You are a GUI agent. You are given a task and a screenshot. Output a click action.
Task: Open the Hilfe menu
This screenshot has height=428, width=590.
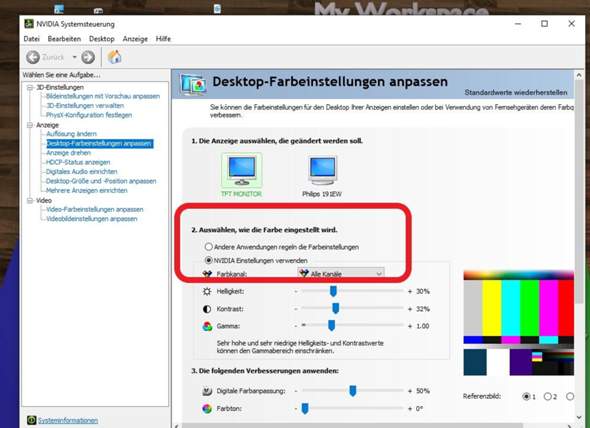[163, 39]
